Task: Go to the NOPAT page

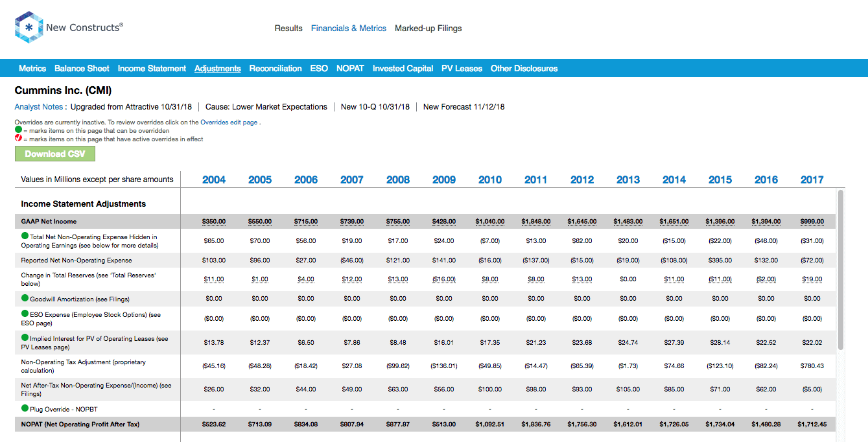Action: [350, 69]
